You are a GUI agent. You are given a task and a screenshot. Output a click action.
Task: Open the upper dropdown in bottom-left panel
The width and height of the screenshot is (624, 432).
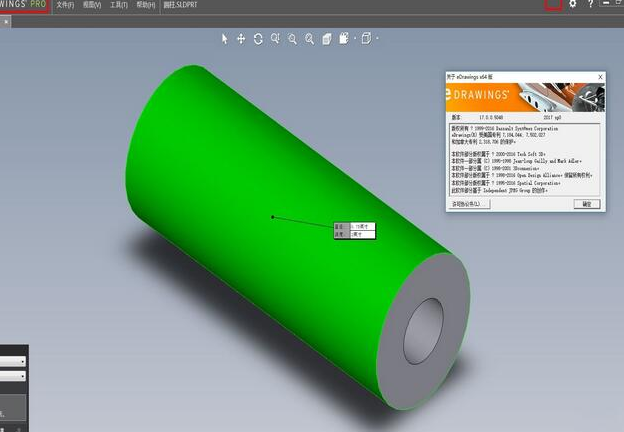coord(13,361)
